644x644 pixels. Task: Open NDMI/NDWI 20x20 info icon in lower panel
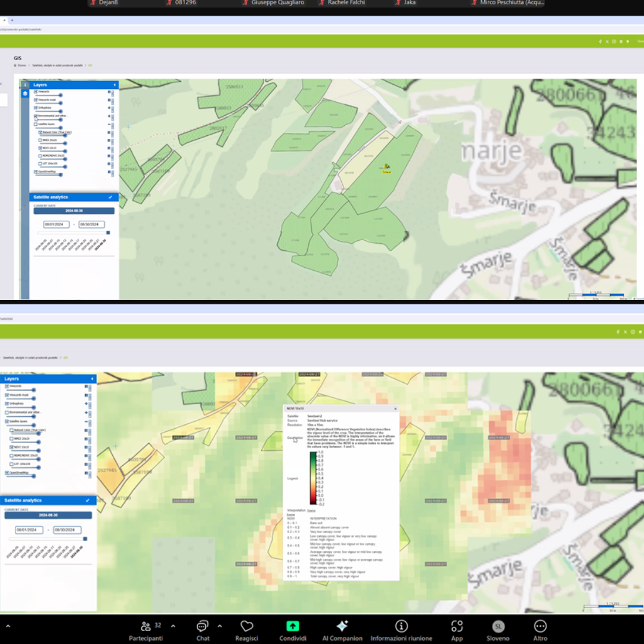(x=86, y=456)
